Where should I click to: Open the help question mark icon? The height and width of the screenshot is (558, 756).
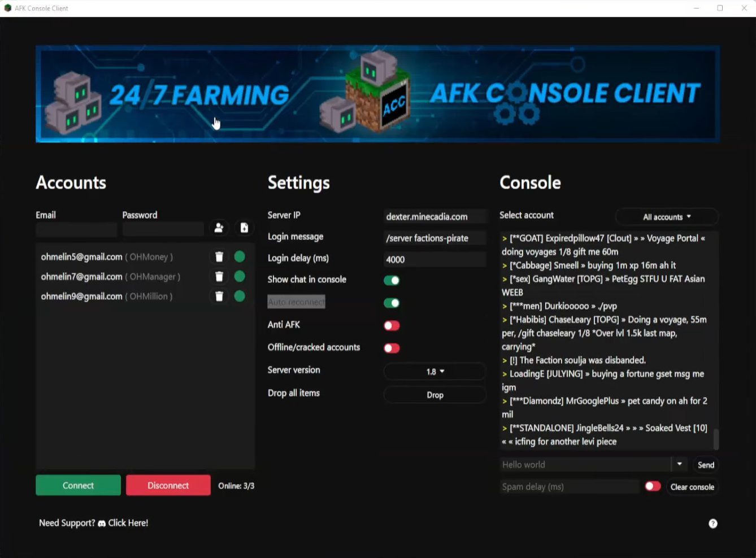tap(713, 524)
